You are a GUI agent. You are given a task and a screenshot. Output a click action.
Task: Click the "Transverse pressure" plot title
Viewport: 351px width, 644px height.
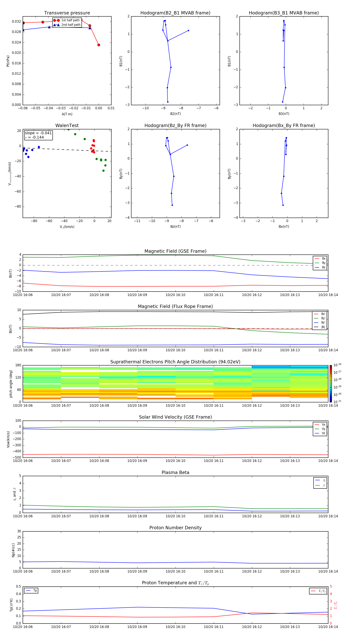[x=67, y=13]
